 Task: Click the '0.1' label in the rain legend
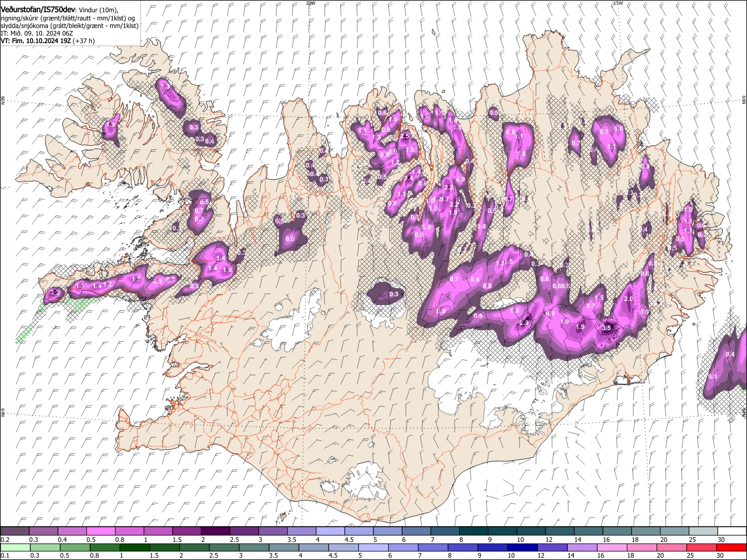pyautogui.click(x=5, y=556)
